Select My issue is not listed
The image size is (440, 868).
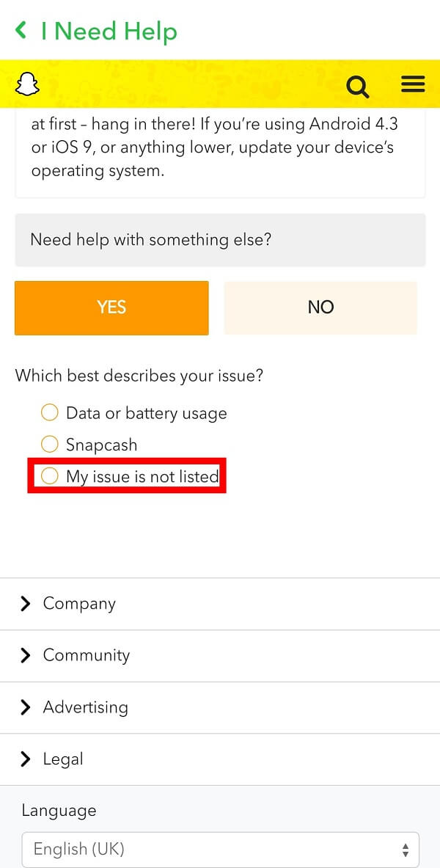(x=49, y=475)
